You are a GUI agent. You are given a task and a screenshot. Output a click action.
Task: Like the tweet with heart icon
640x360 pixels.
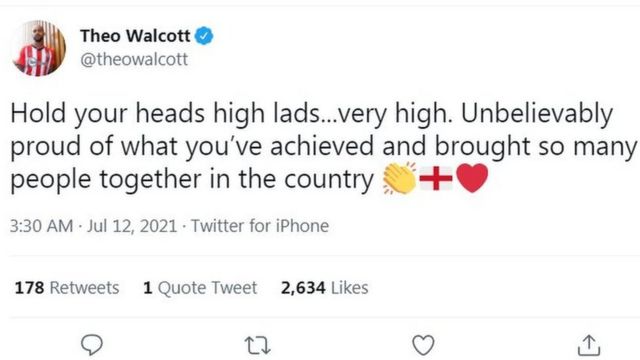(x=423, y=345)
